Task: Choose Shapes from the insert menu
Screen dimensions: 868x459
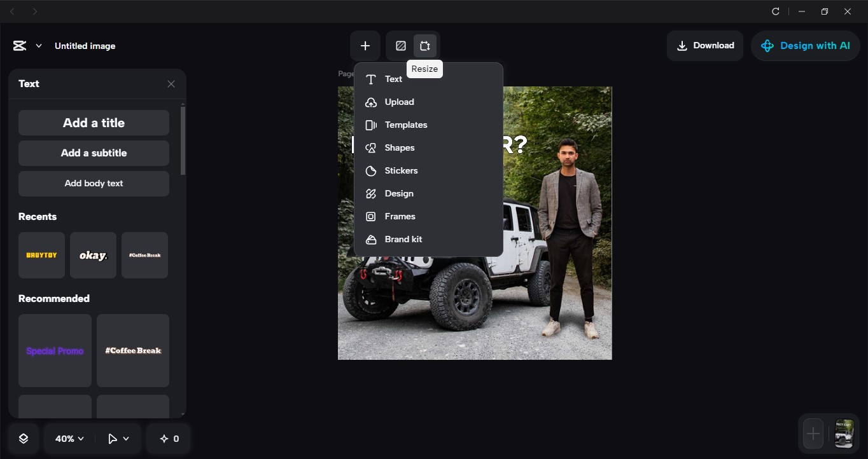Action: point(400,147)
